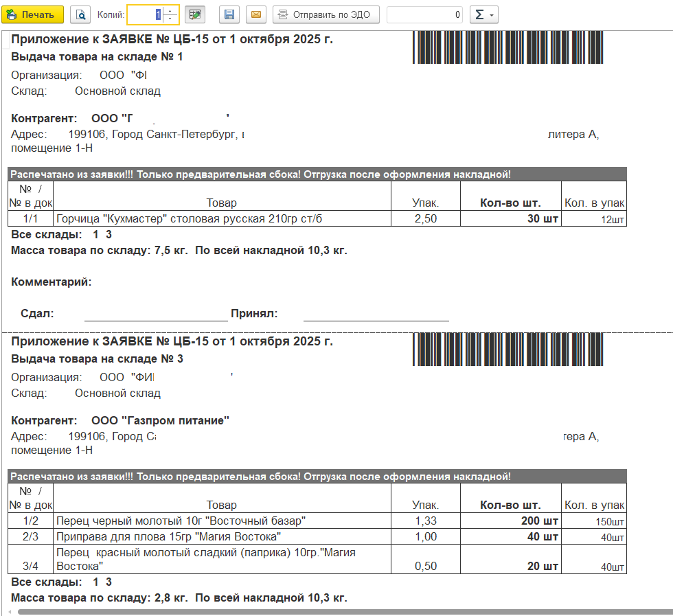
Task: Select quantity cell 40 шт
Action: 511,536
